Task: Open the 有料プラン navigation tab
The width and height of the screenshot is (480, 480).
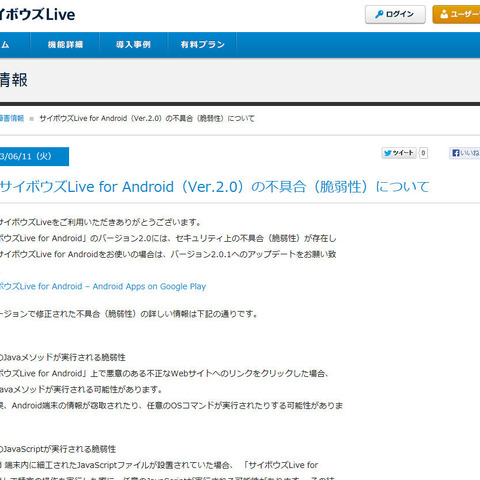Action: click(202, 45)
